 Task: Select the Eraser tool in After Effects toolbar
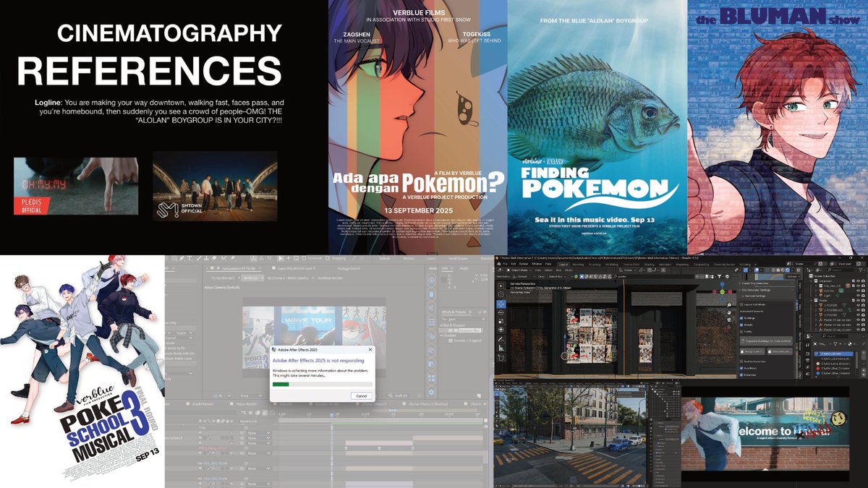pyautogui.click(x=214, y=258)
